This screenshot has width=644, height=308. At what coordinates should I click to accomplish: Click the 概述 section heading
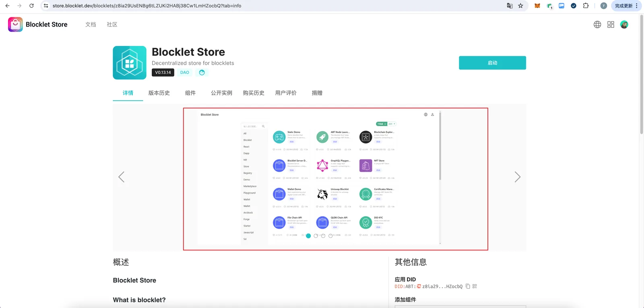121,262
